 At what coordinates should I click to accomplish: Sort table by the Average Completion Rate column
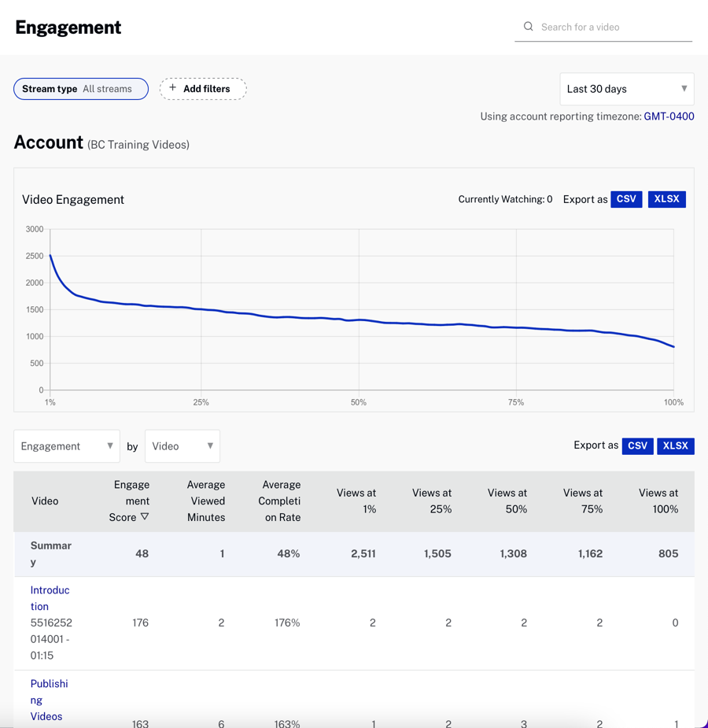coord(281,501)
